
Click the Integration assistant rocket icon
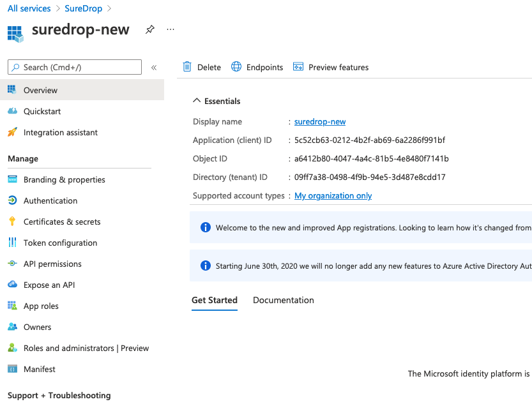12,132
